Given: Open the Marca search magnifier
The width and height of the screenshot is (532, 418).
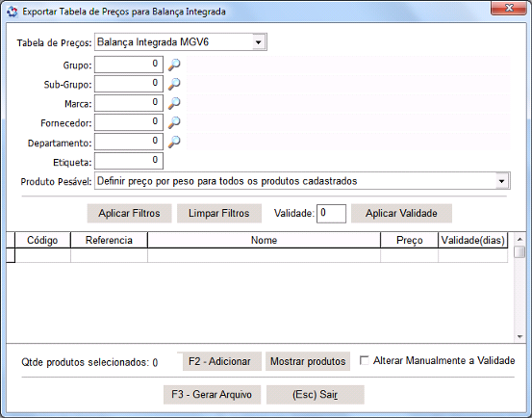Looking at the screenshot, I should pos(174,103).
